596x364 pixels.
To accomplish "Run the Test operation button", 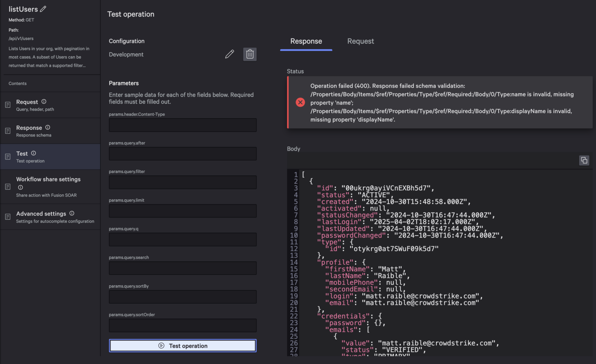I will (x=183, y=345).
